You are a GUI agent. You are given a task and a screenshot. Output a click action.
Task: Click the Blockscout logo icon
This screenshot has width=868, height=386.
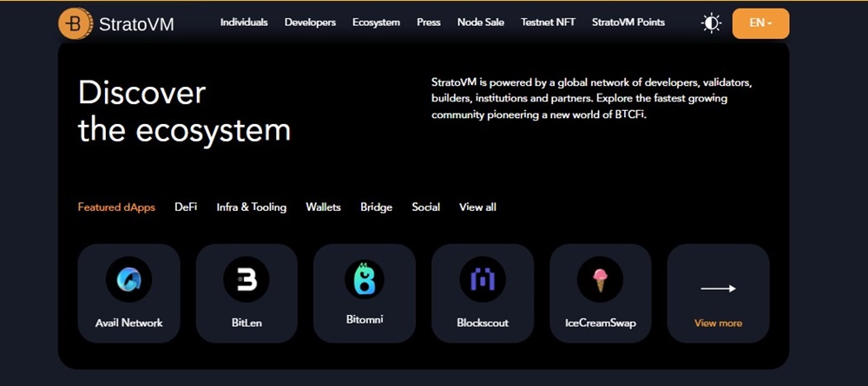click(482, 279)
